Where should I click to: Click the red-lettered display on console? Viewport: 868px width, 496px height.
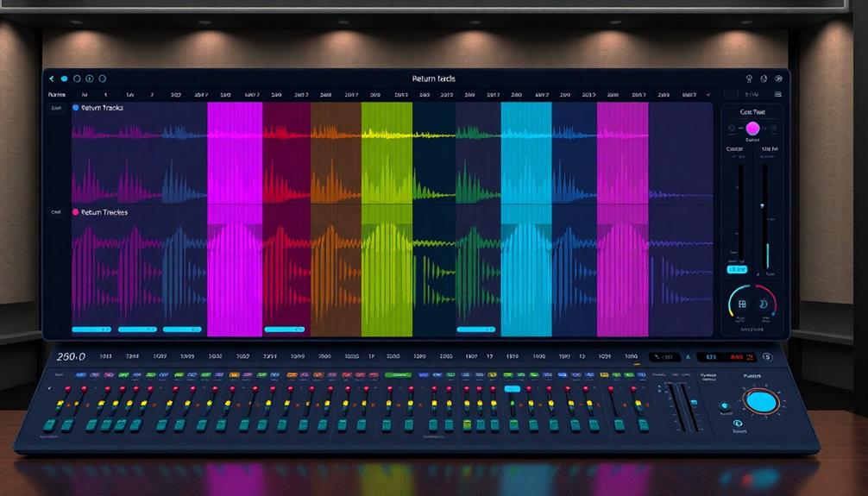pos(726,358)
